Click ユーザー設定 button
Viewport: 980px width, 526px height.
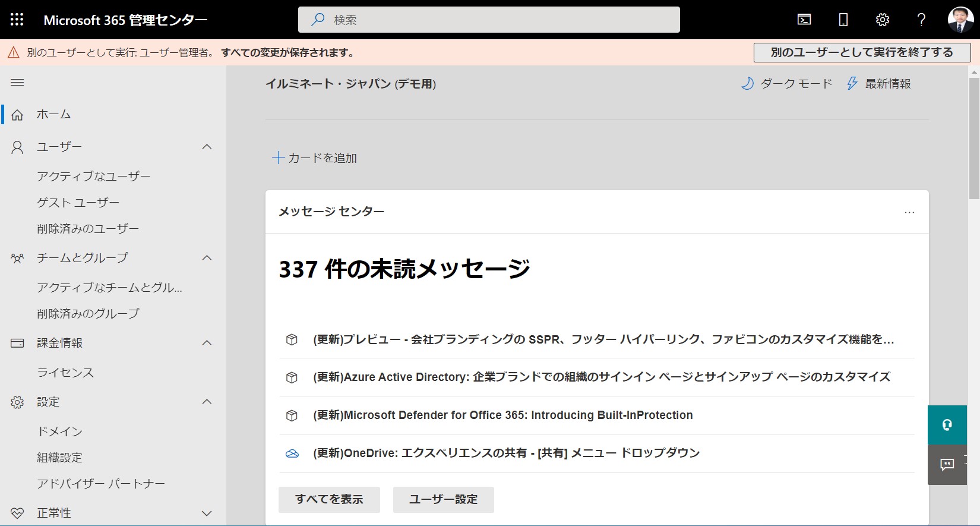(444, 500)
